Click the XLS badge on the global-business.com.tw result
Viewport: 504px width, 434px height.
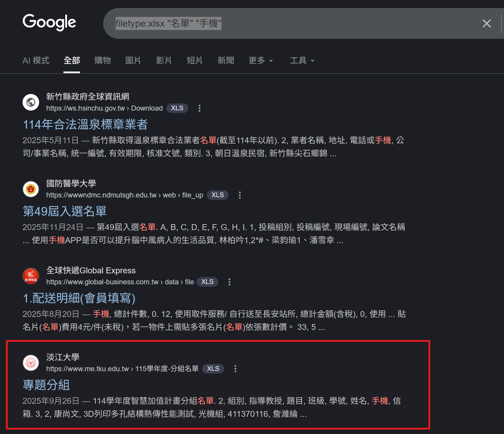[208, 282]
